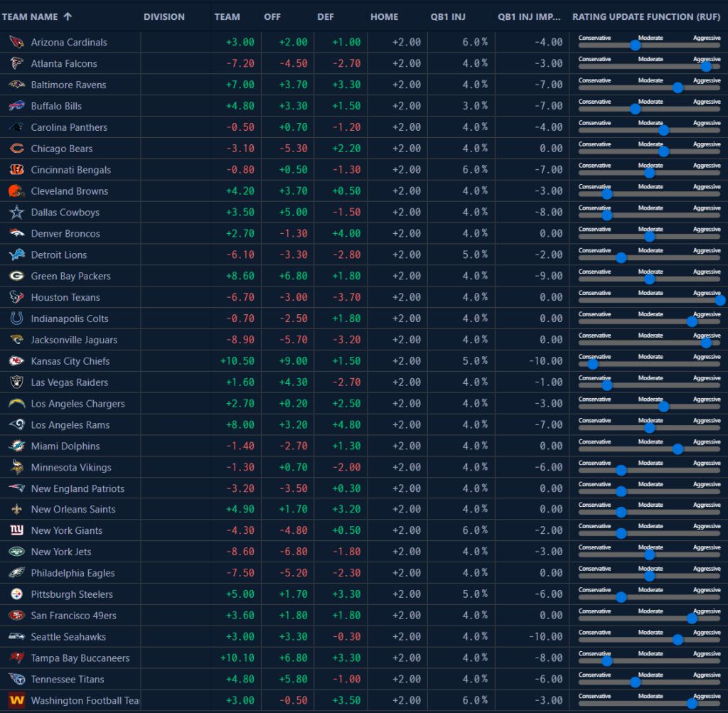
Task: Sort by the TEAM rating column header
Action: pyautogui.click(x=227, y=17)
